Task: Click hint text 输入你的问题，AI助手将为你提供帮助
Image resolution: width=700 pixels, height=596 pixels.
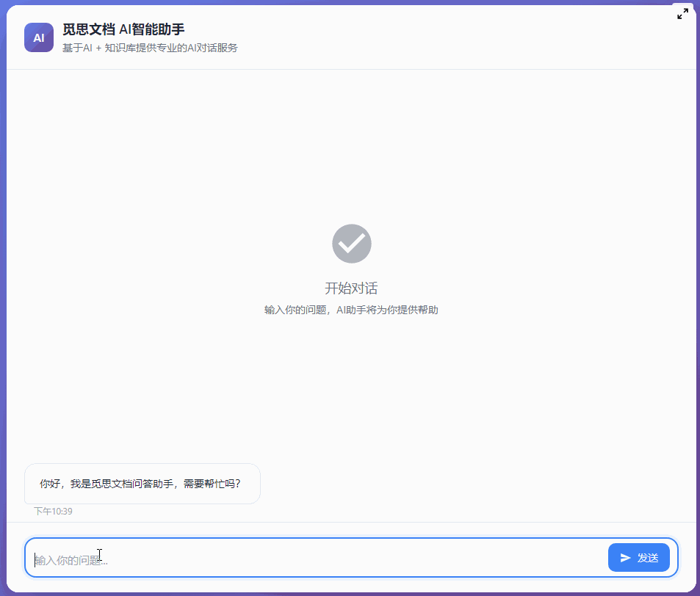Action: coord(351,310)
